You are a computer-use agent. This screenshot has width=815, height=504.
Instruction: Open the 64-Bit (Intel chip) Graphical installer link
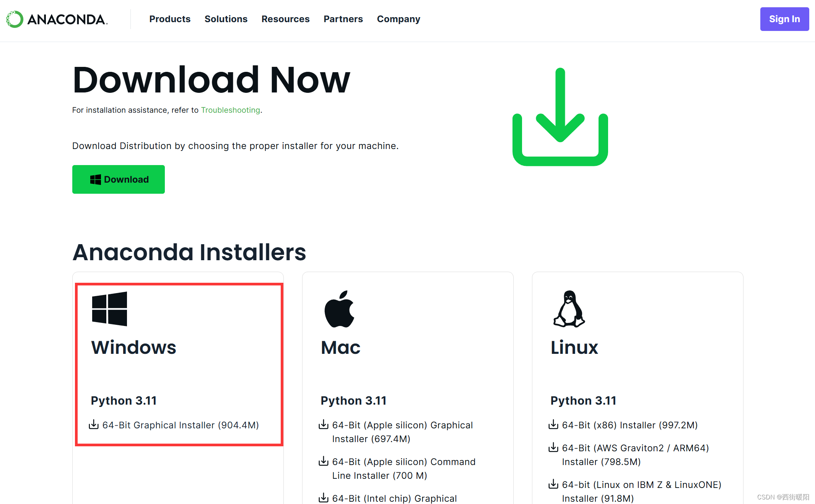pos(394,498)
